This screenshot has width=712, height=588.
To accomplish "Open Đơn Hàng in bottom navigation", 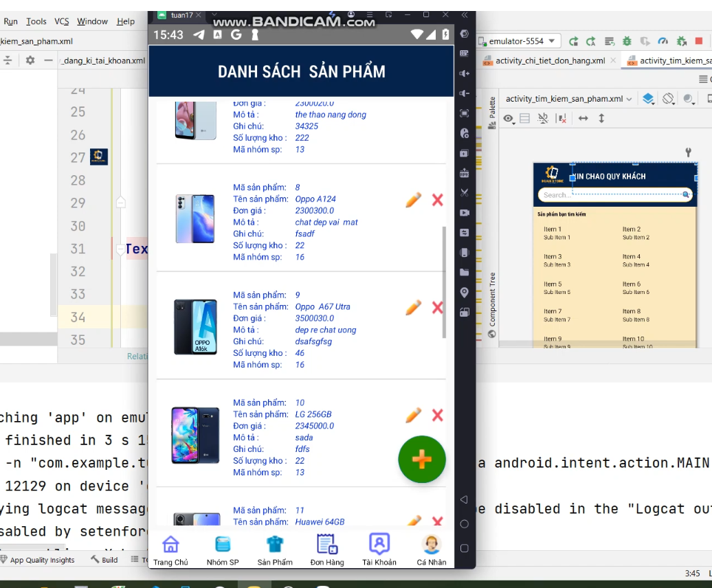I will [x=327, y=550].
